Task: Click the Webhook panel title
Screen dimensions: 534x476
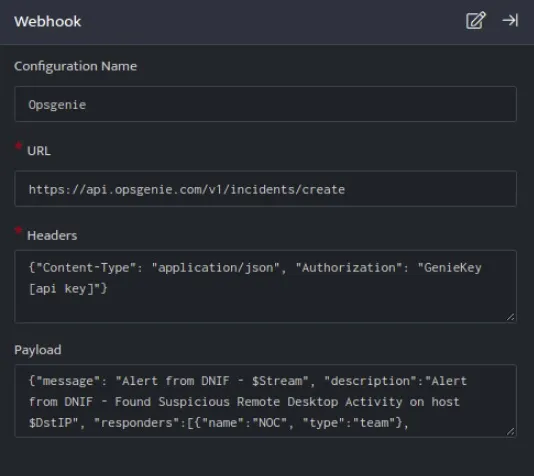Action: [47, 21]
